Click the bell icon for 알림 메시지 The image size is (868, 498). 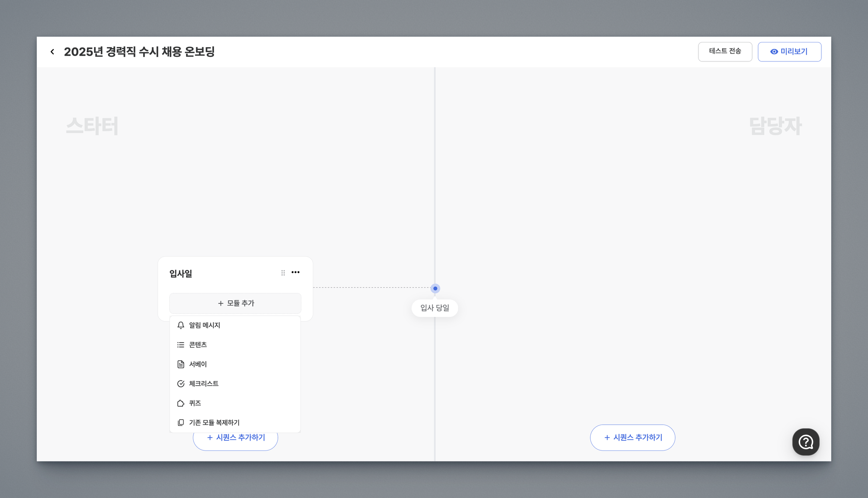181,325
